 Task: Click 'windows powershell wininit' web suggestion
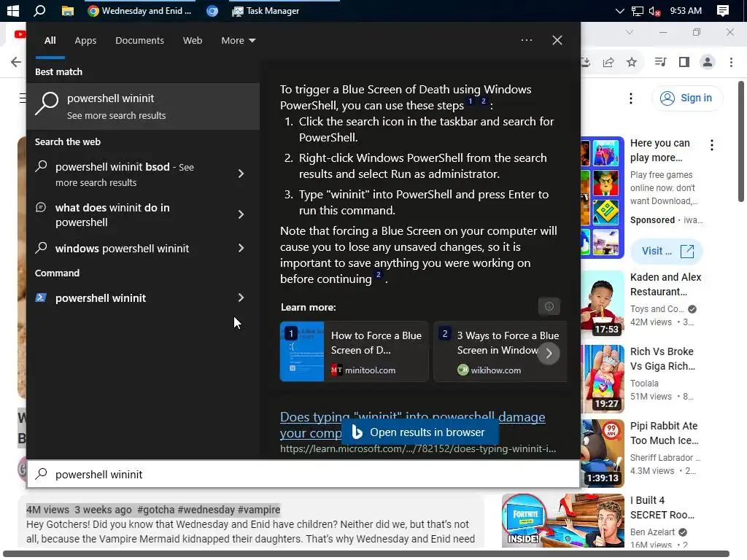pyautogui.click(x=122, y=248)
